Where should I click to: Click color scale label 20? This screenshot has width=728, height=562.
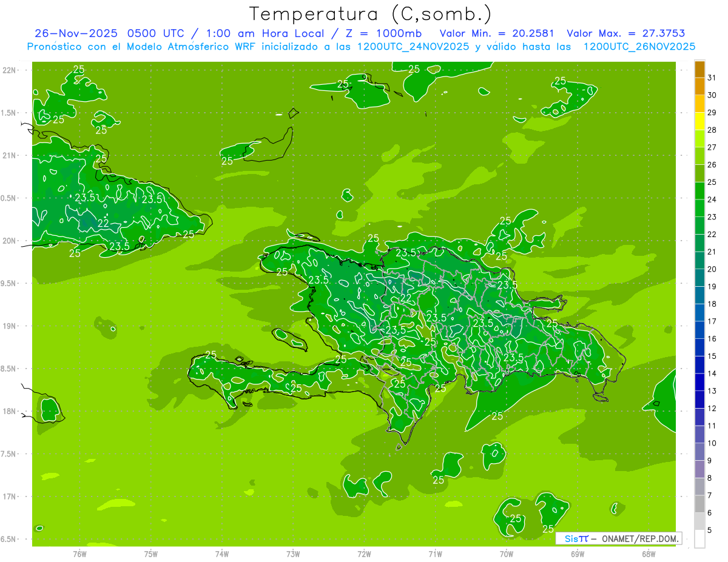(712, 269)
